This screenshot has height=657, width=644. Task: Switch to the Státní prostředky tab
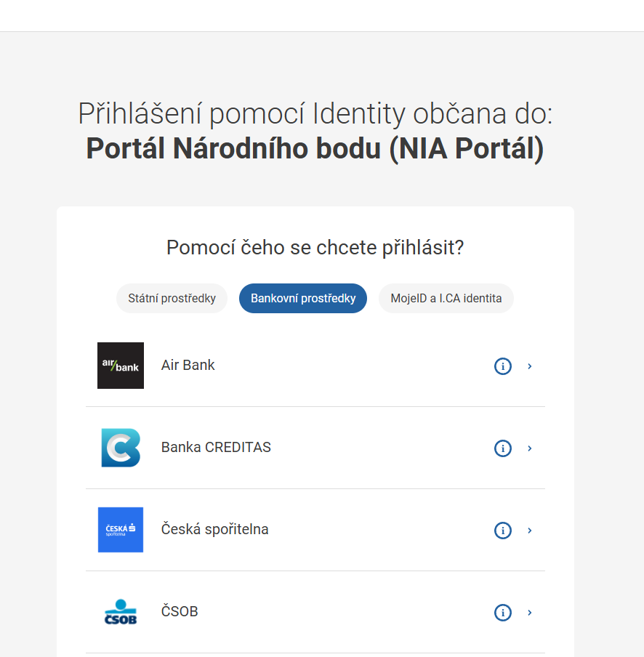172,298
